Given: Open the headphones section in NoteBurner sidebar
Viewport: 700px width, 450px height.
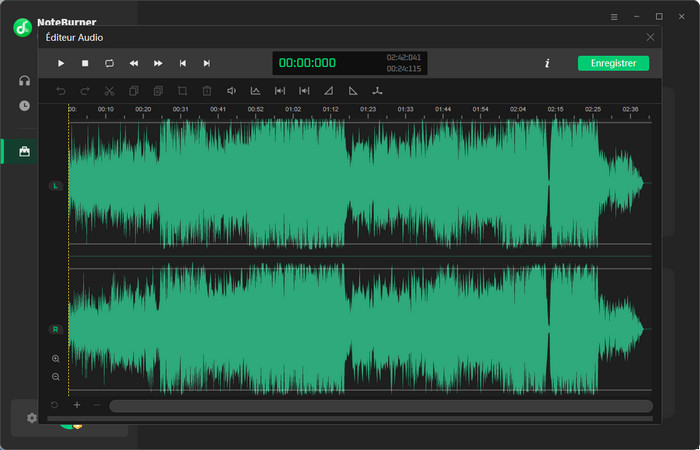Looking at the screenshot, I should pos(25,81).
